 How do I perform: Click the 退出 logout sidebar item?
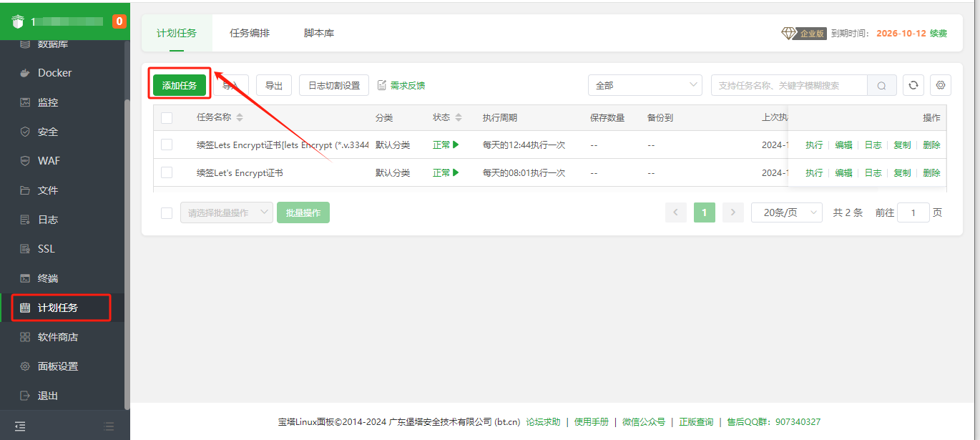(47, 396)
